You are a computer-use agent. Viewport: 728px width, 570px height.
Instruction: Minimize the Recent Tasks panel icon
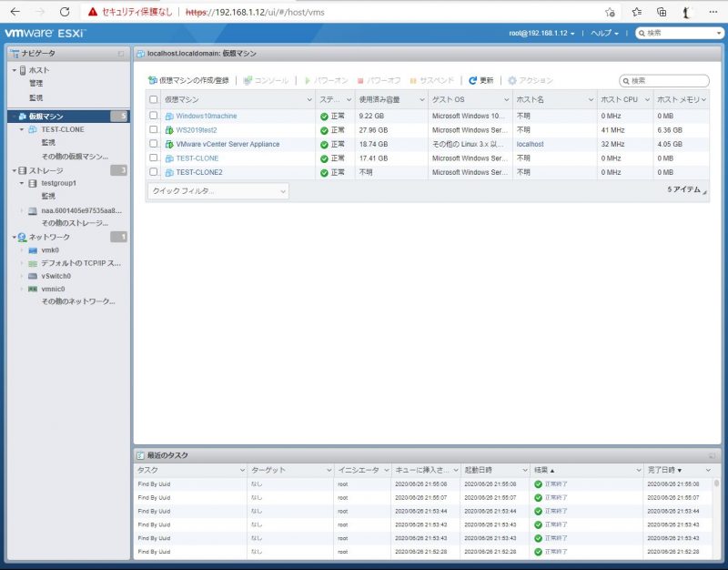click(713, 455)
